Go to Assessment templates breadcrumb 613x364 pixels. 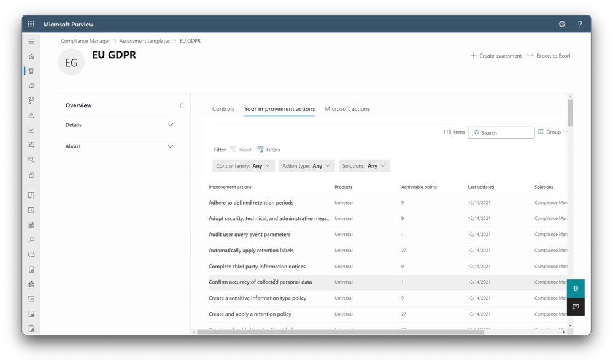click(x=145, y=41)
